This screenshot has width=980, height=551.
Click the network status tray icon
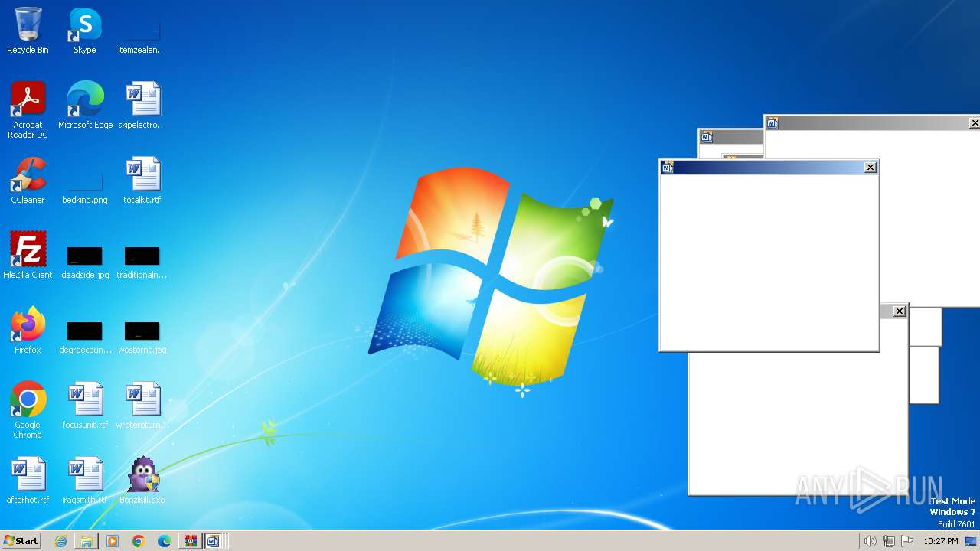click(889, 541)
